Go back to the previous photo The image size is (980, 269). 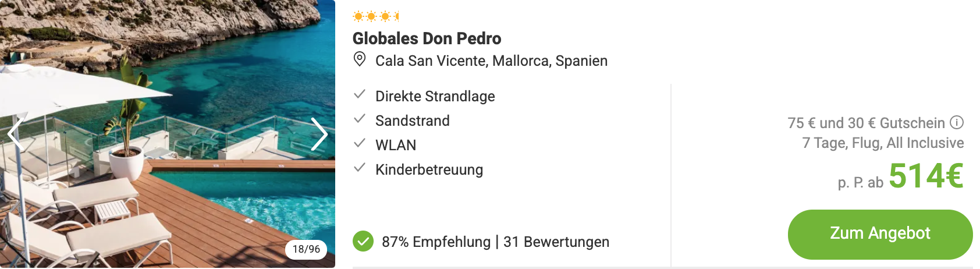tap(16, 134)
